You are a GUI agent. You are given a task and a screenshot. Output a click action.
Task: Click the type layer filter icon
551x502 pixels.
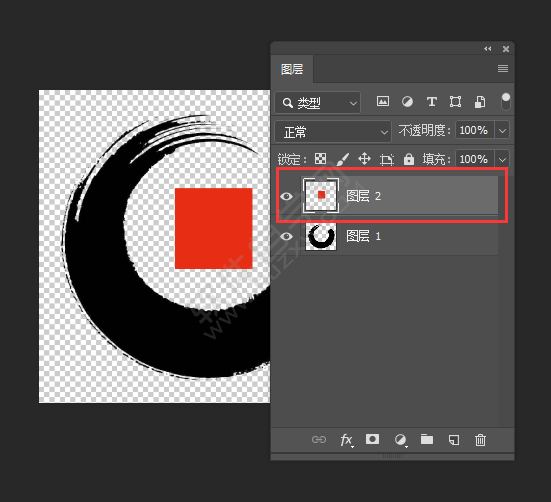coord(432,102)
